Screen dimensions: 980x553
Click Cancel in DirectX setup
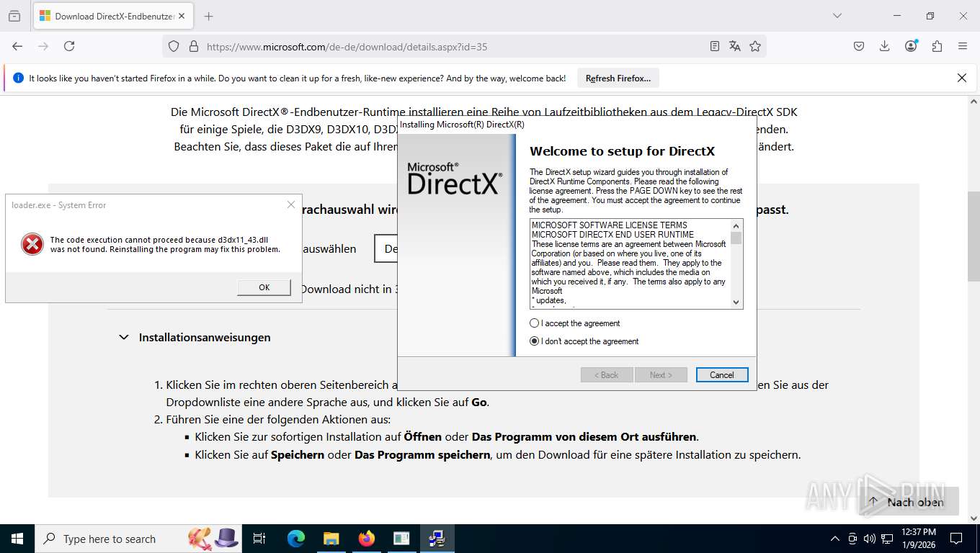click(x=722, y=375)
